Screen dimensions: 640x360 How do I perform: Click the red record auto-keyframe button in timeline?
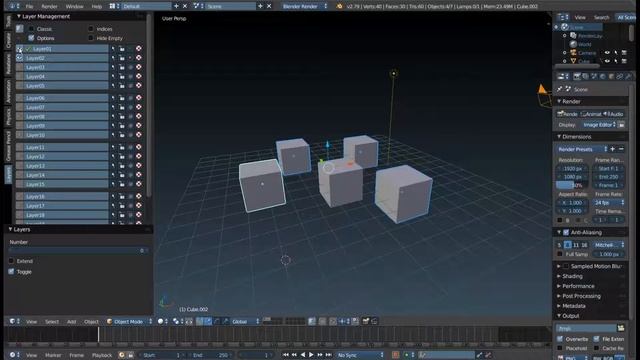click(395, 355)
